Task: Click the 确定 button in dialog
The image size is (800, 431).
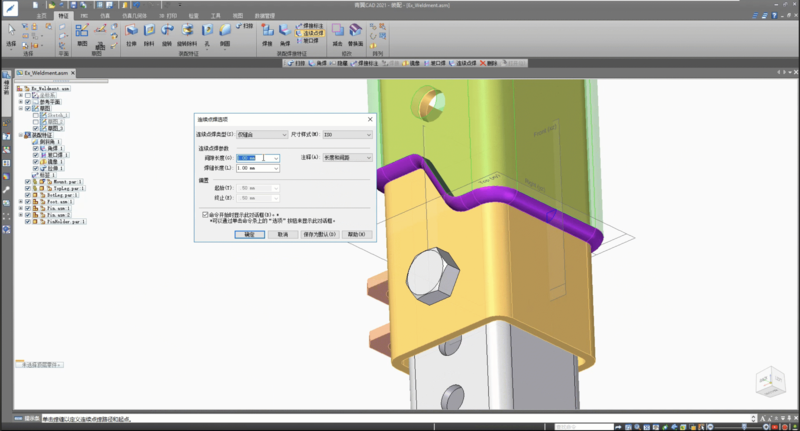Action: click(x=252, y=234)
